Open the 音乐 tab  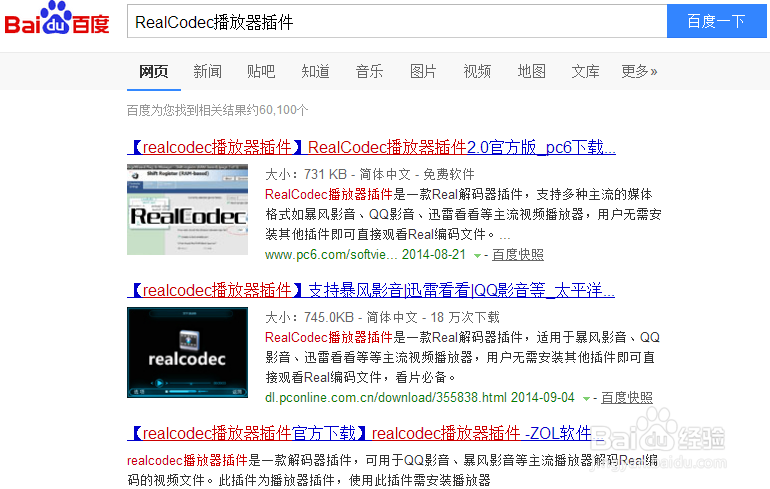pos(369,72)
